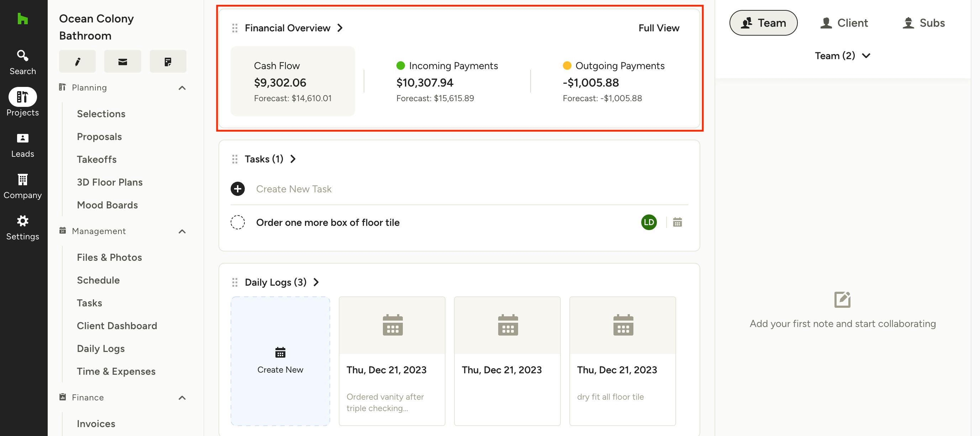This screenshot has height=436, width=980.
Task: Click the yellow Outgoing Payments dot
Action: coord(567,66)
